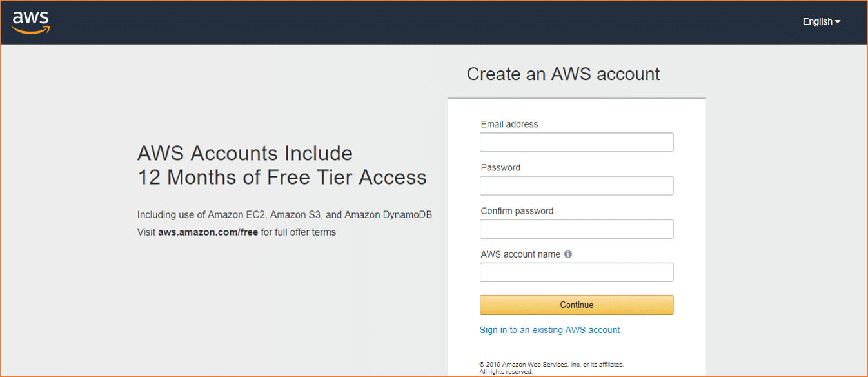Visit the aws.amazon.com/free offer terms link

click(208, 232)
